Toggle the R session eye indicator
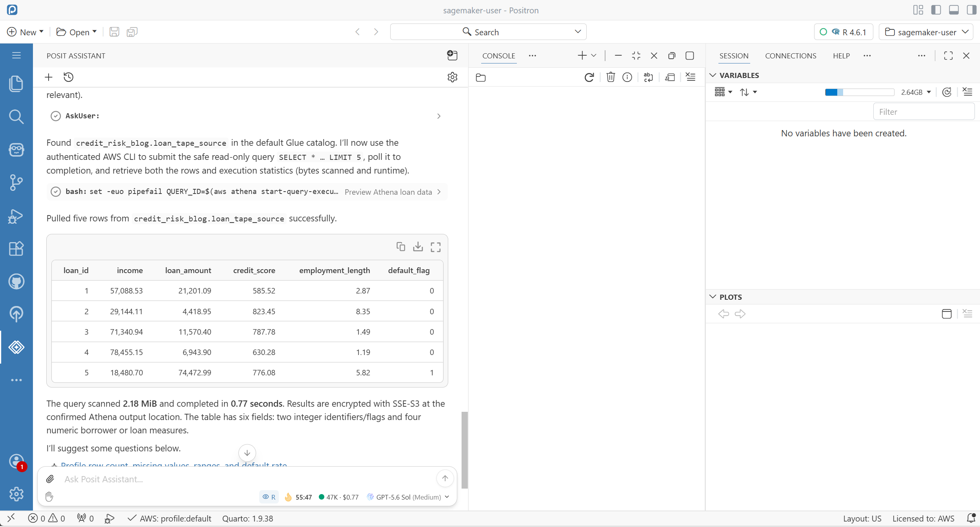The height and width of the screenshot is (527, 980). [x=269, y=497]
